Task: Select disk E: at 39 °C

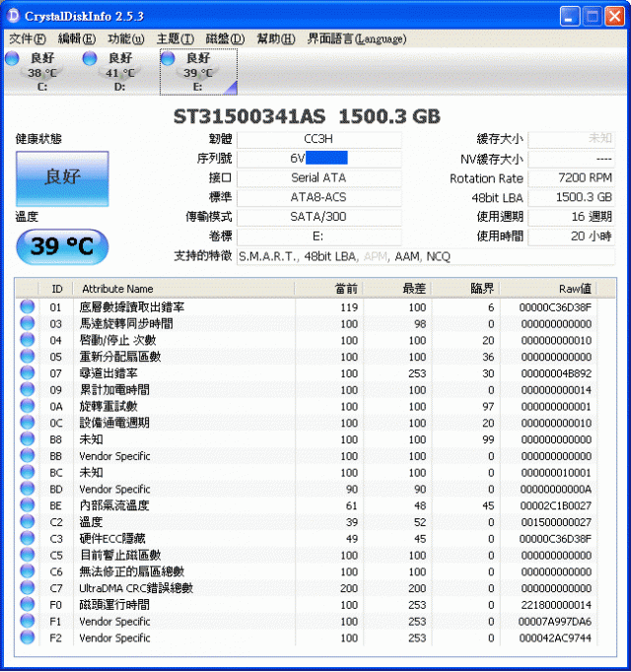Action: [198, 72]
